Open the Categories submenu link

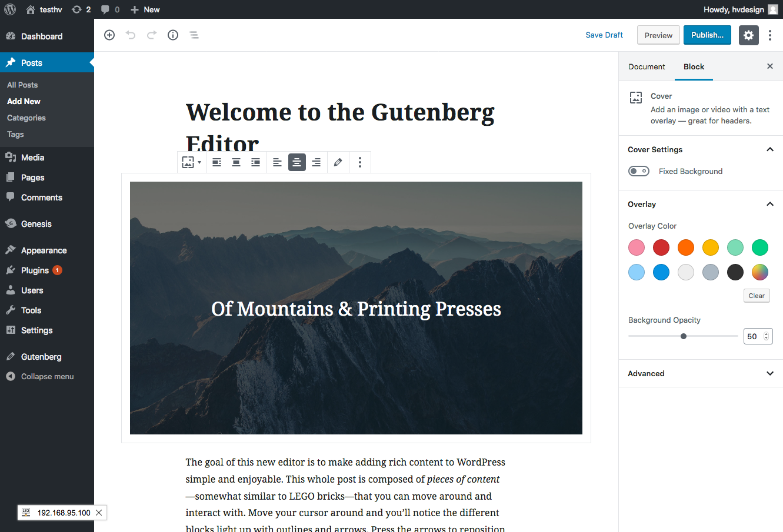click(x=26, y=118)
